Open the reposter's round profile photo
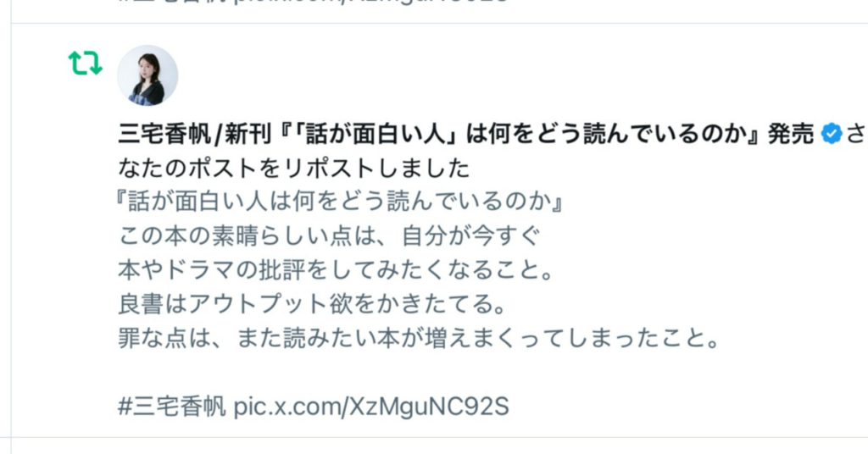Viewport: 868px width, 454px height. [147, 75]
